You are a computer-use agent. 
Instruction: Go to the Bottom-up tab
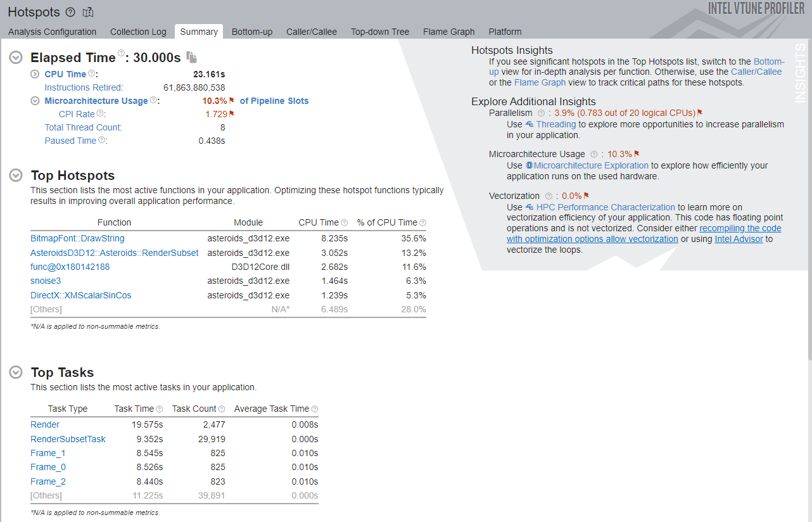(x=252, y=32)
